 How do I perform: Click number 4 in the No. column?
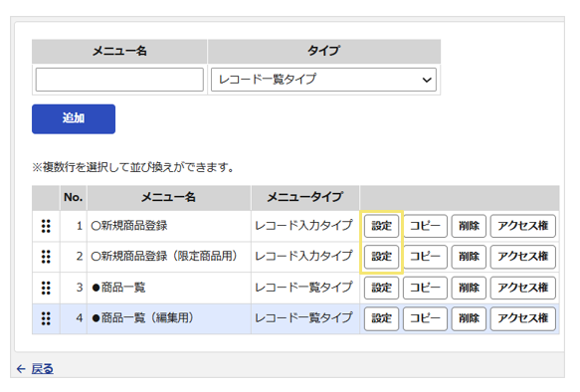[x=80, y=318]
